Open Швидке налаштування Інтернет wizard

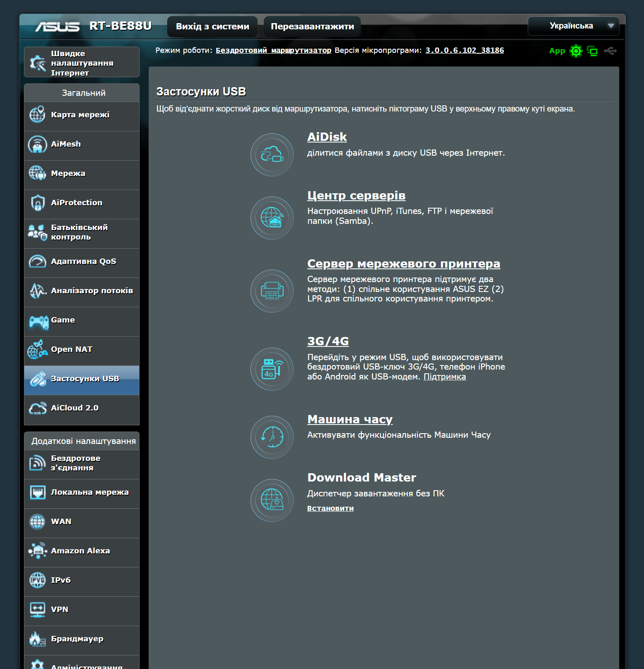point(82,62)
